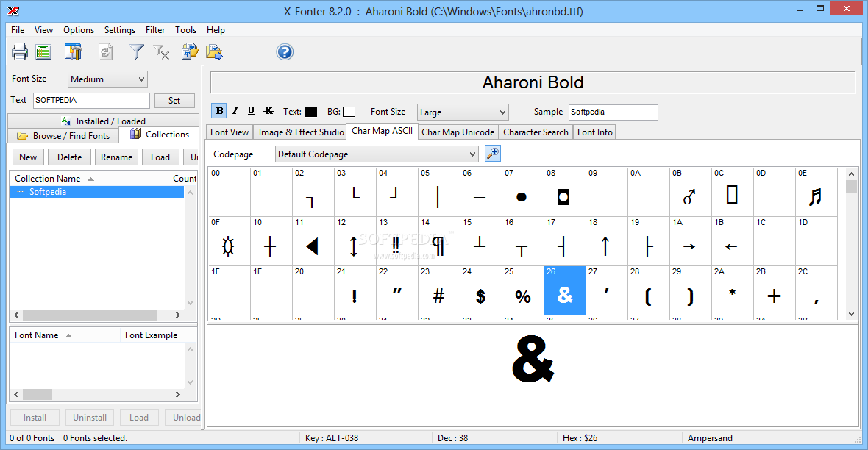Click the Sample text field
The height and width of the screenshot is (450, 868).
[x=613, y=112]
